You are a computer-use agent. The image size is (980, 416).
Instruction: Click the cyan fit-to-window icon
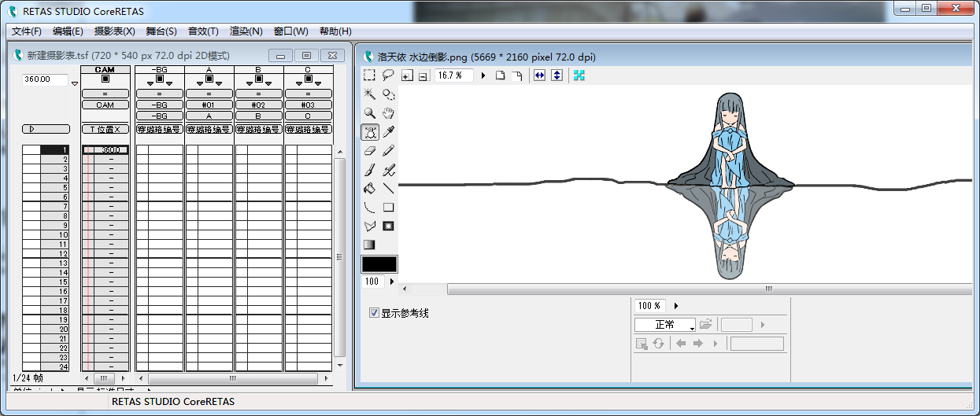click(579, 75)
